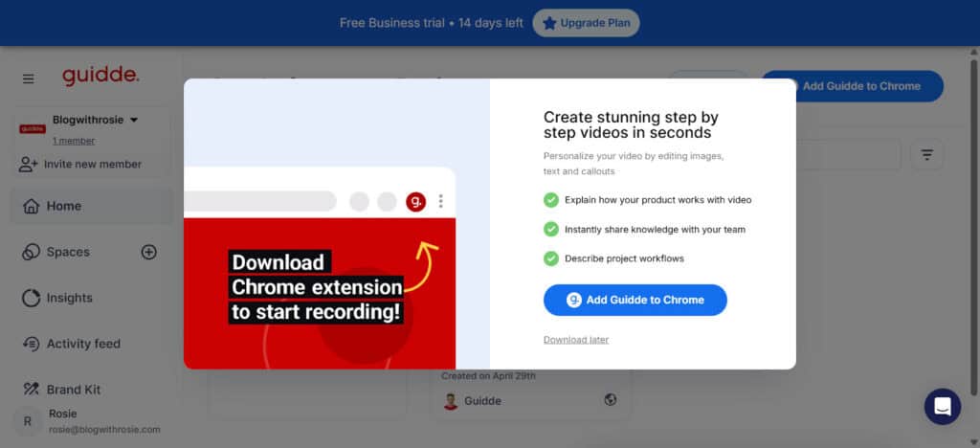The image size is (980, 448).
Task: Click rosie@blogwithrosie.com email text
Action: (104, 429)
